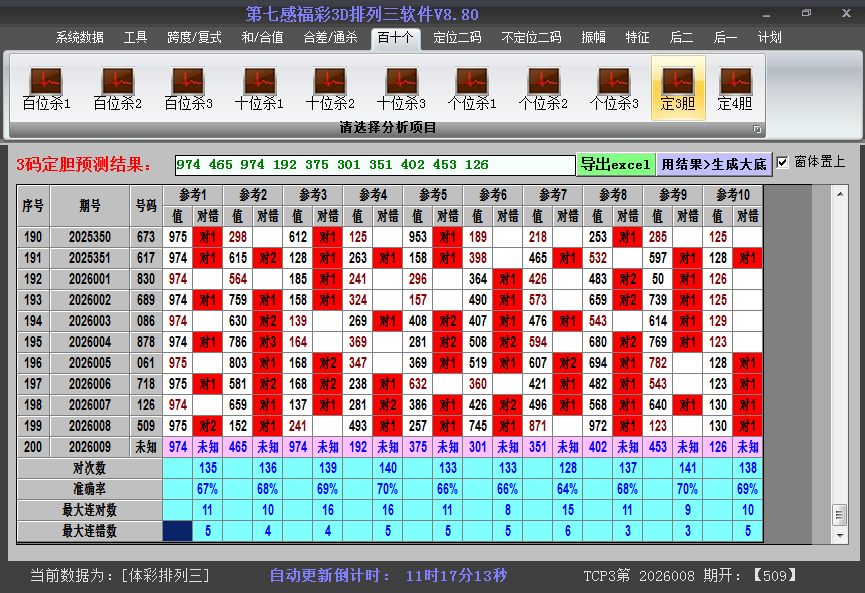The image size is (865, 593).
Task: Select the row for period 2026005
Action: click(x=91, y=364)
